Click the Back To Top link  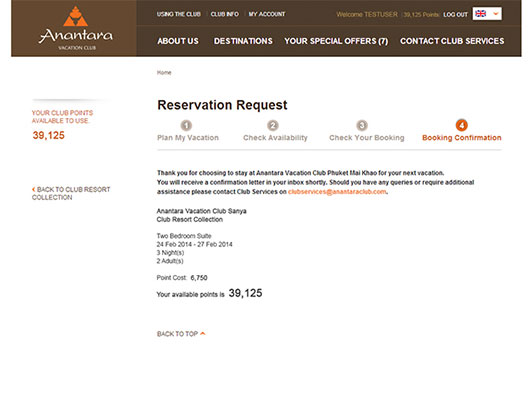177,334
